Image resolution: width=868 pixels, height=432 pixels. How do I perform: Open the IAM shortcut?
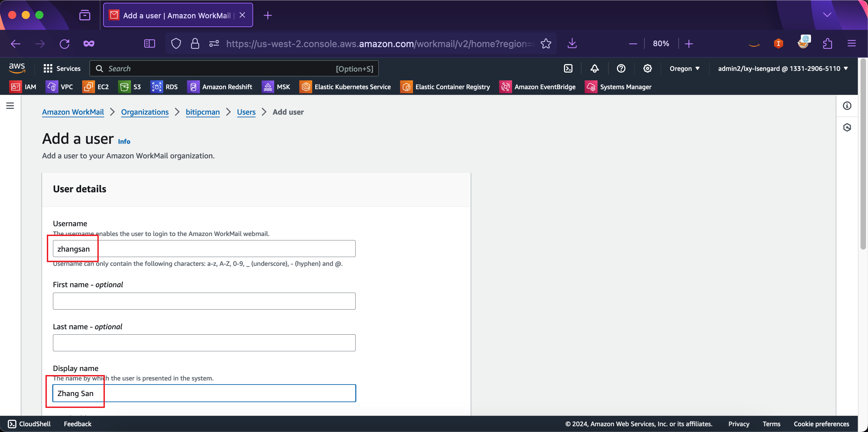point(23,87)
